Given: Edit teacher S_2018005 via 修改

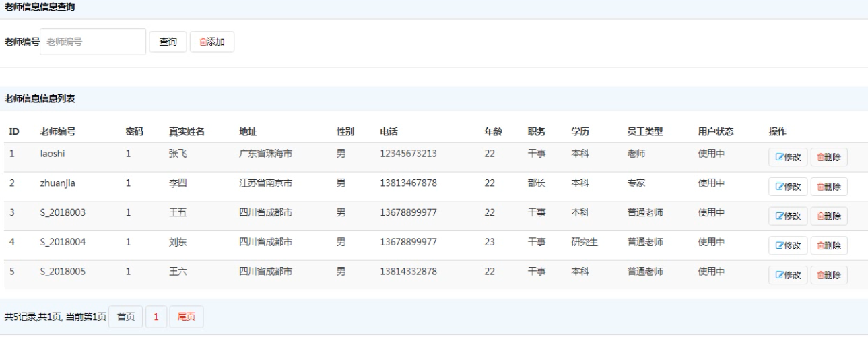Looking at the screenshot, I should coord(788,275).
